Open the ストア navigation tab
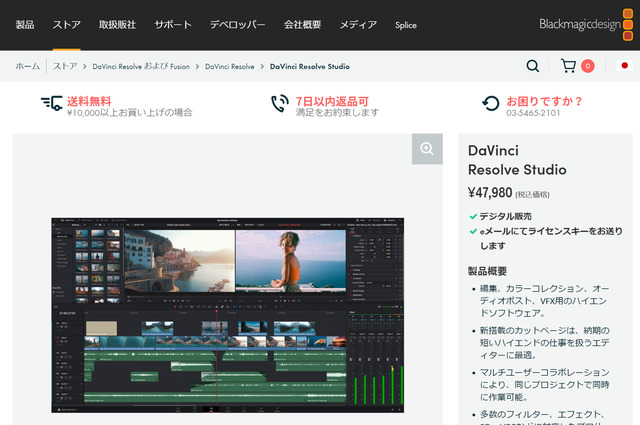 (x=67, y=25)
